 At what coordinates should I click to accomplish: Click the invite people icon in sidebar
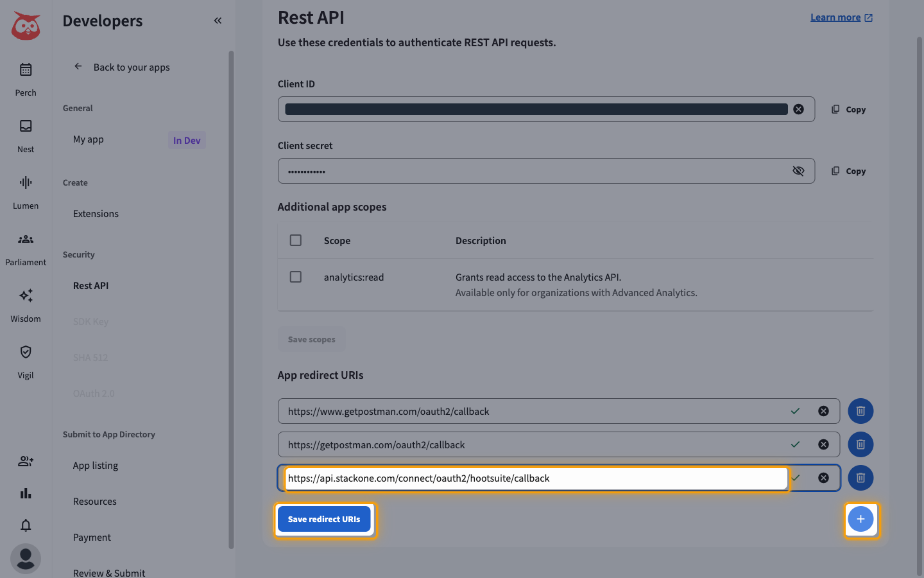26,461
